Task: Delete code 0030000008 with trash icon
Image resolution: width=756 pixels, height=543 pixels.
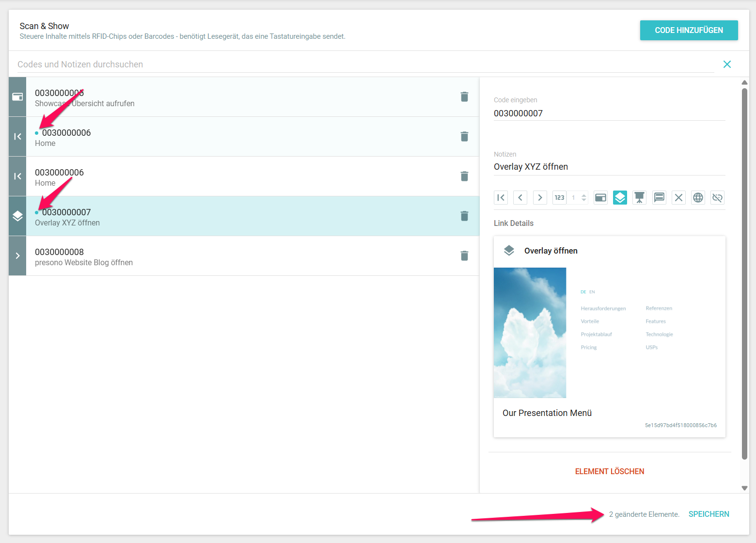Action: point(464,256)
